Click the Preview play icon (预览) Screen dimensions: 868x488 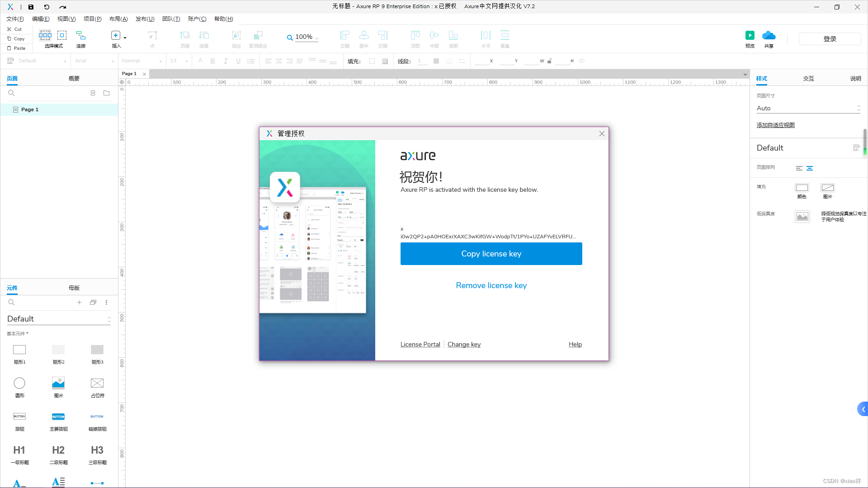(x=750, y=35)
